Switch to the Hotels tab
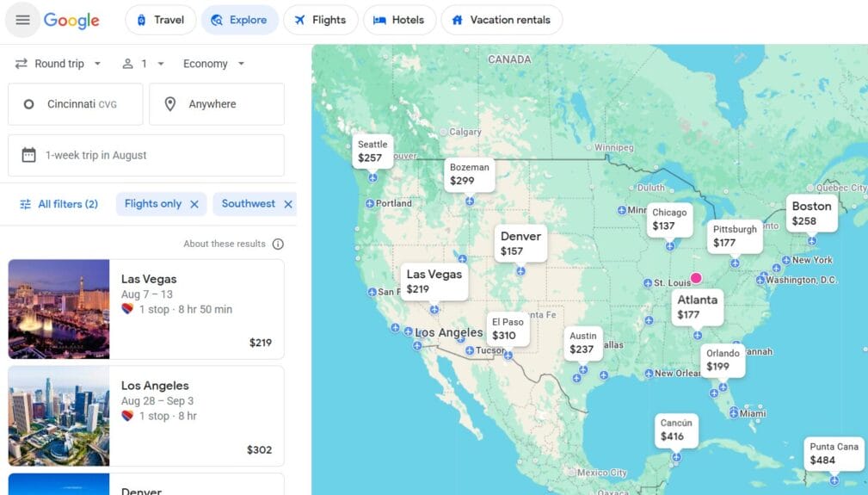 click(399, 20)
